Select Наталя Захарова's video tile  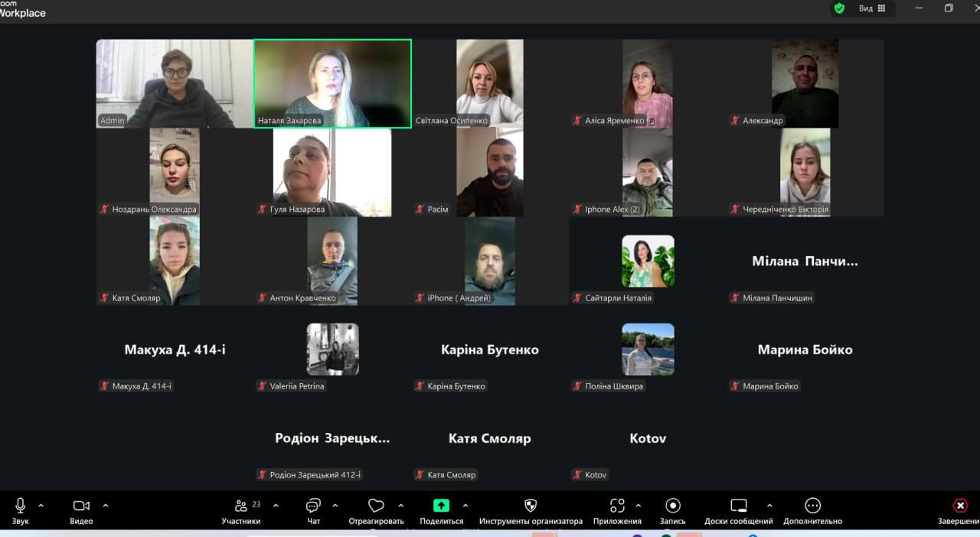click(332, 83)
